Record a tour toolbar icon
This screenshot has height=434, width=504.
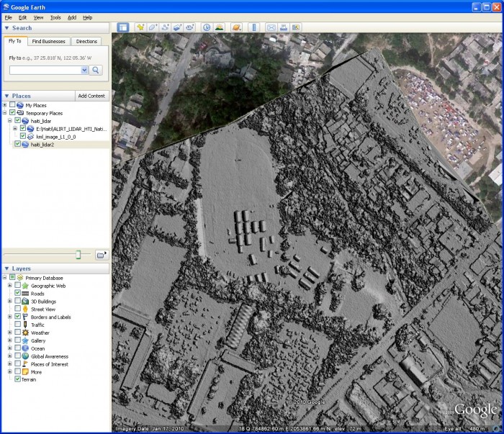(x=190, y=27)
